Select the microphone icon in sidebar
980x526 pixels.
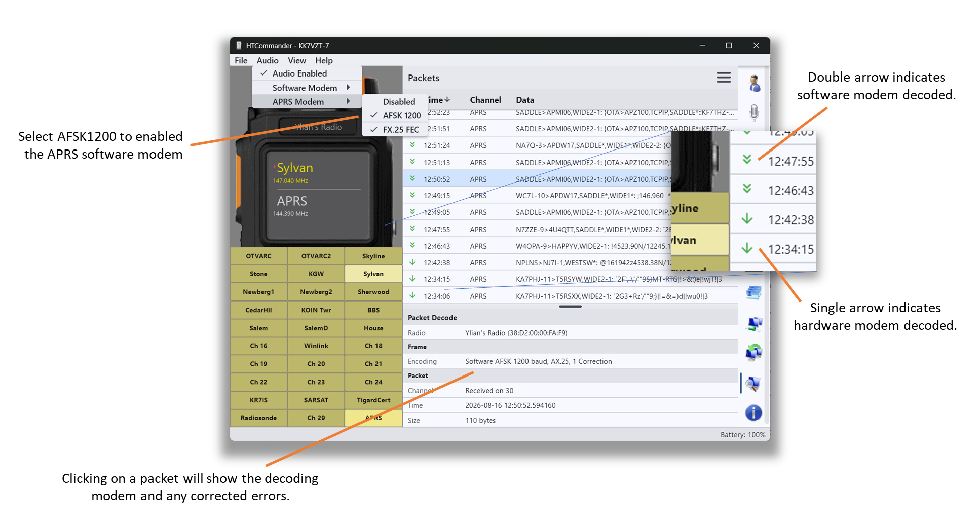coord(754,112)
